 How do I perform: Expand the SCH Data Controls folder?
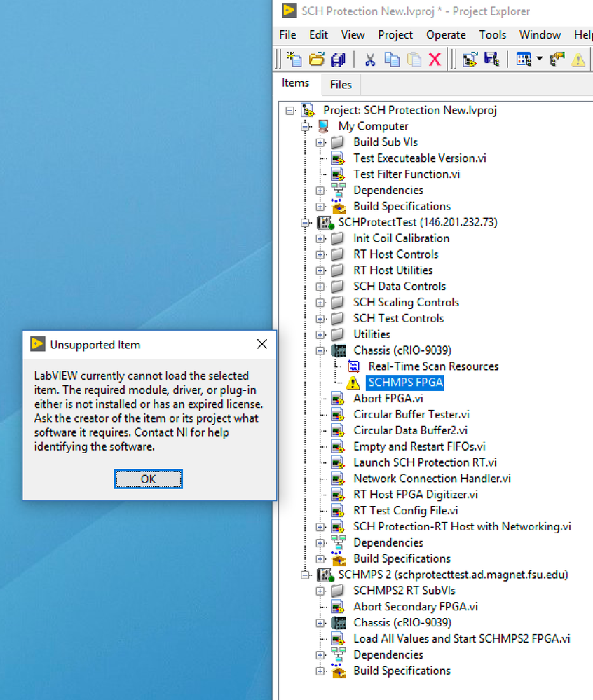[x=320, y=287]
